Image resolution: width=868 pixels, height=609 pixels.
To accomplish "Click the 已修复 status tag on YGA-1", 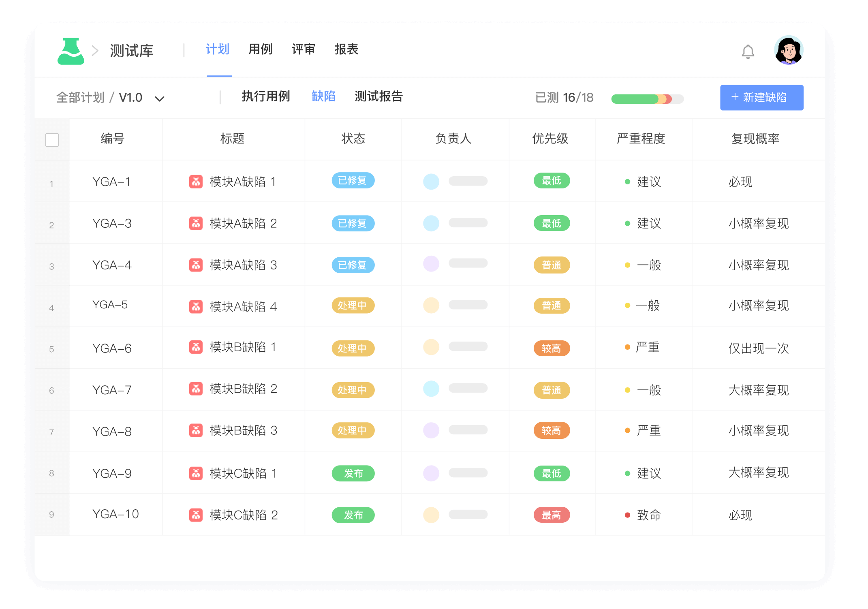I will click(353, 181).
